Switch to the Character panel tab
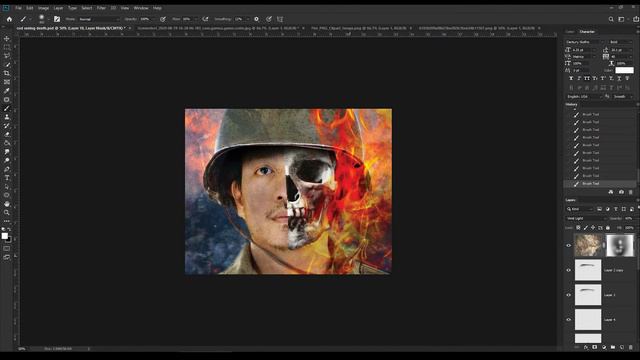The width and height of the screenshot is (640, 360). tap(587, 32)
